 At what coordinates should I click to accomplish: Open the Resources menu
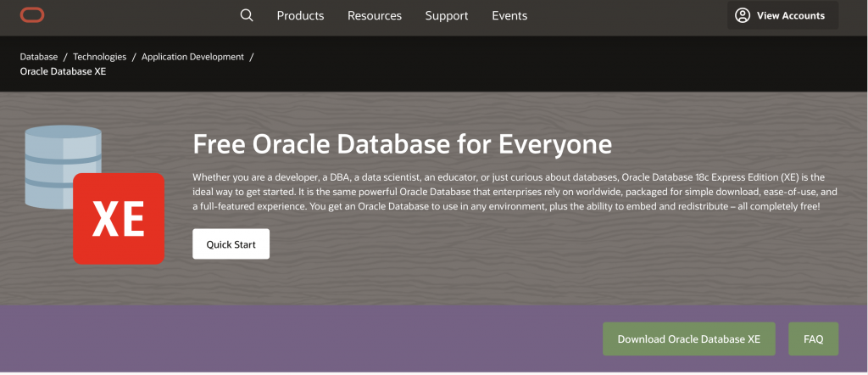click(375, 15)
